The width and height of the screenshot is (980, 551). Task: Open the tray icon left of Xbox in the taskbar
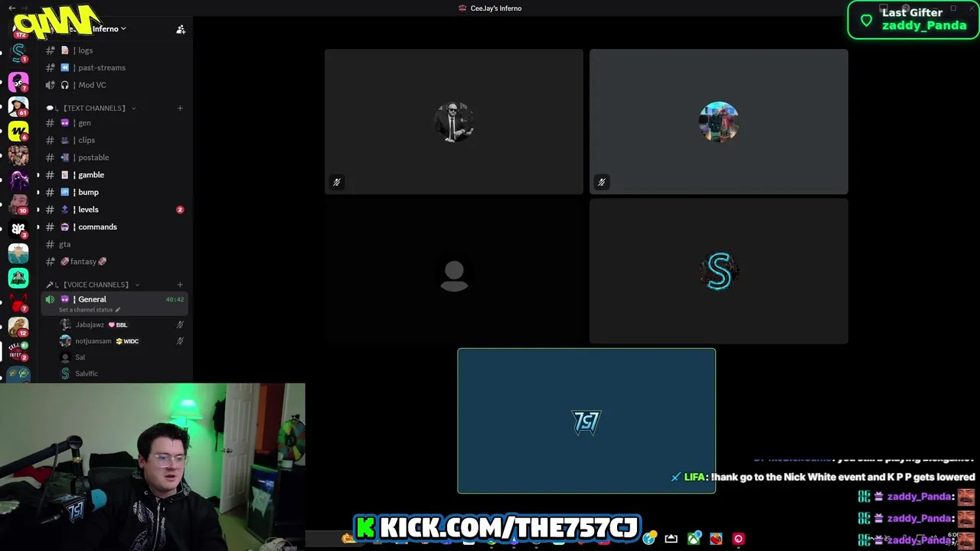671,539
